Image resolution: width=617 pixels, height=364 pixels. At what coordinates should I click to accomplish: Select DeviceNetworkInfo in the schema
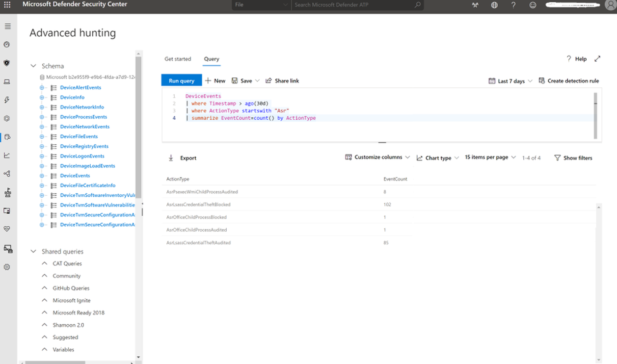pyautogui.click(x=82, y=107)
